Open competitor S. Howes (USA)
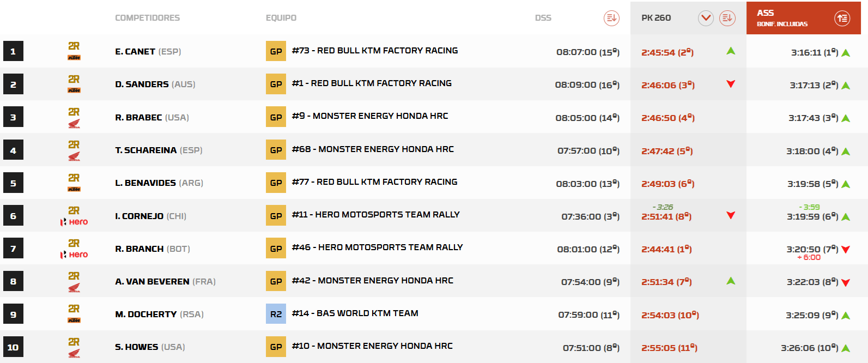Screen dimensions: 868x363 [x=150, y=347]
